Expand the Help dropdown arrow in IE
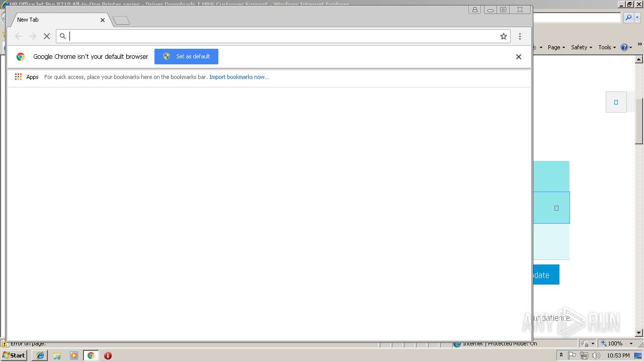Screen dimensions: 644x362 click(x=630, y=47)
